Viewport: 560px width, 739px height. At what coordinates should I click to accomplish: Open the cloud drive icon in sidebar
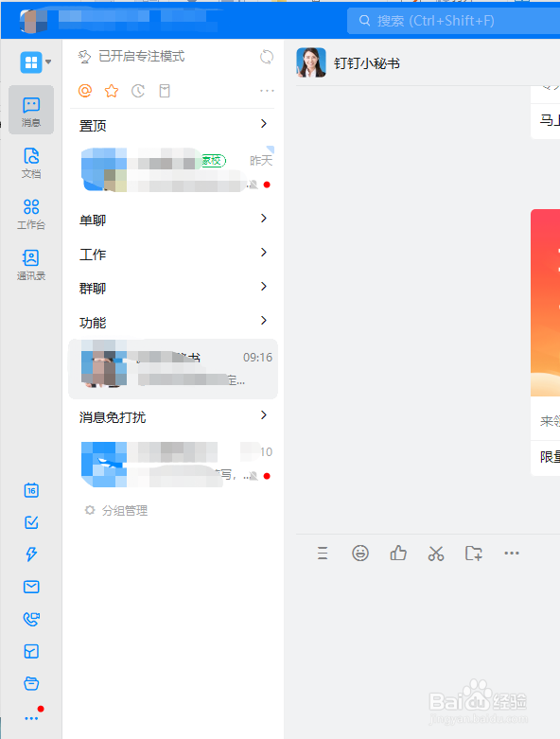click(x=31, y=683)
